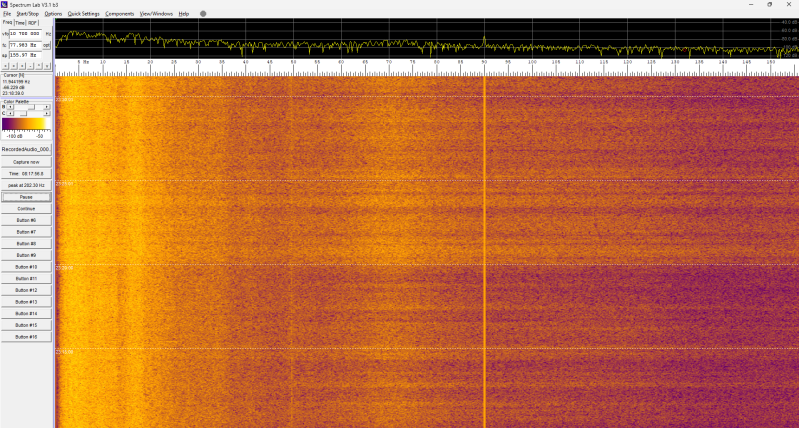
Task: Restore down the Spectrum Lab window
Action: [769, 5]
